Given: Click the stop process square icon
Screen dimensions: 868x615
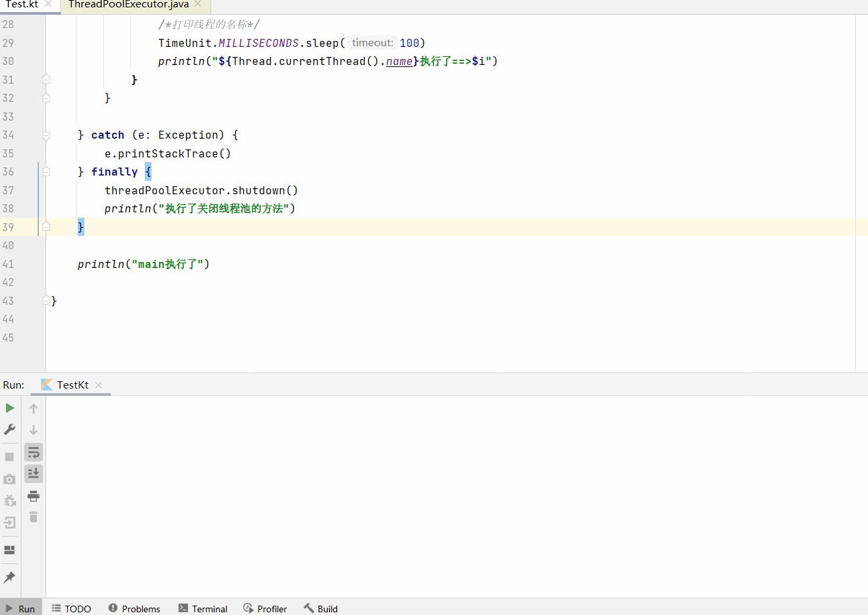Looking at the screenshot, I should pos(9,457).
